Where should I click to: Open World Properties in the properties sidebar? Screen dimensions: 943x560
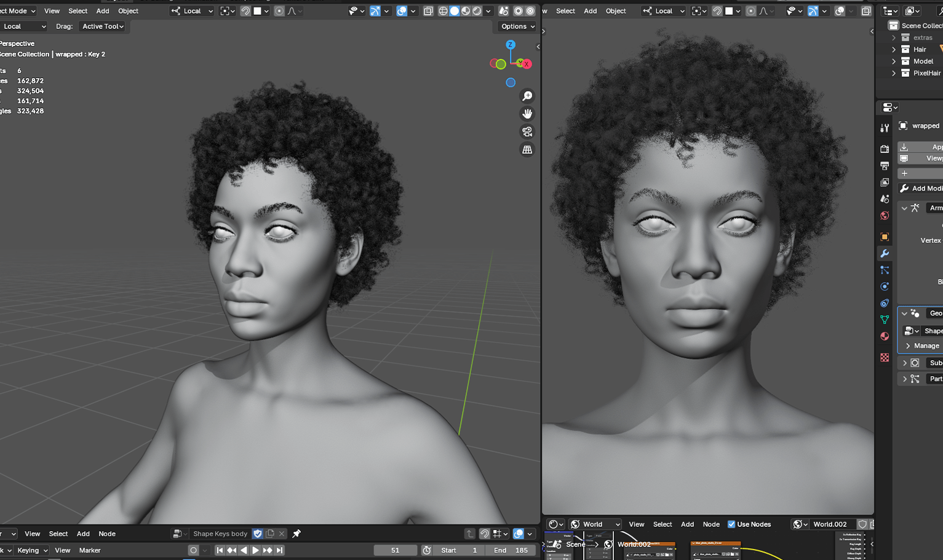[x=885, y=216]
